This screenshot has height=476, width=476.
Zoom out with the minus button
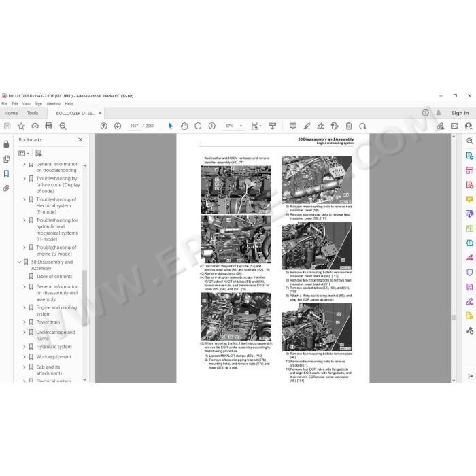tap(198, 126)
